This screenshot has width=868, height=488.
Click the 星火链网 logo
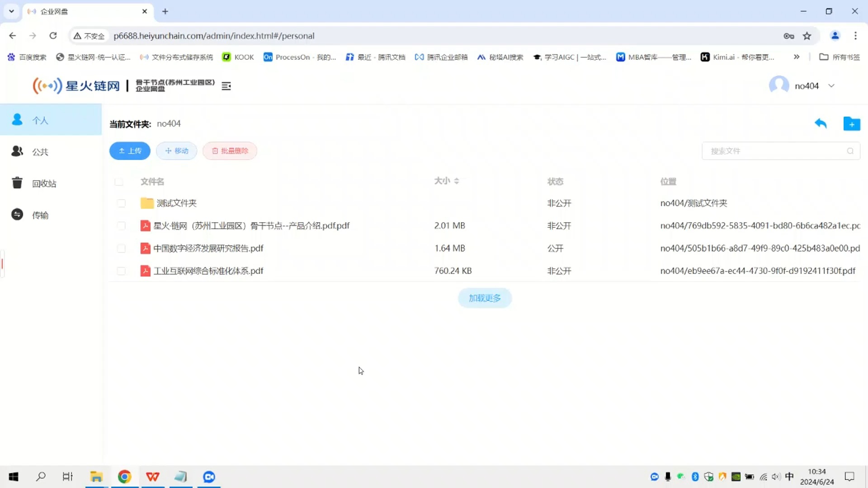76,85
